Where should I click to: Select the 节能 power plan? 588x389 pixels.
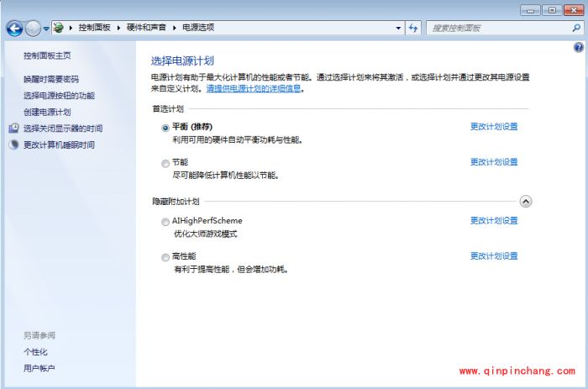coord(165,164)
